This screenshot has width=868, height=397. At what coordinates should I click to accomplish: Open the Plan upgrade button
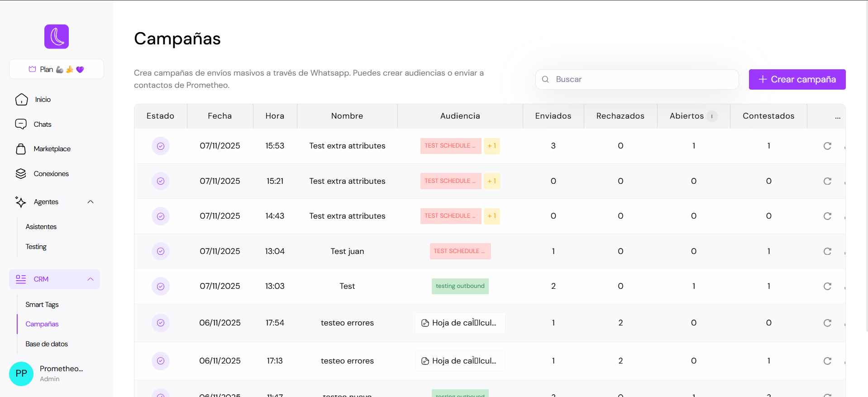pyautogui.click(x=57, y=69)
